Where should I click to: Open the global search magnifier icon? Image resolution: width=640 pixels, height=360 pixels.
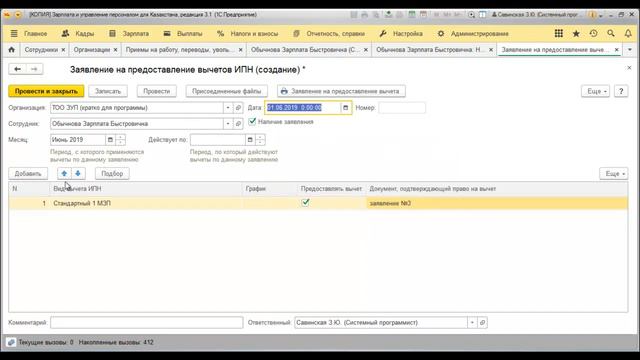click(611, 33)
